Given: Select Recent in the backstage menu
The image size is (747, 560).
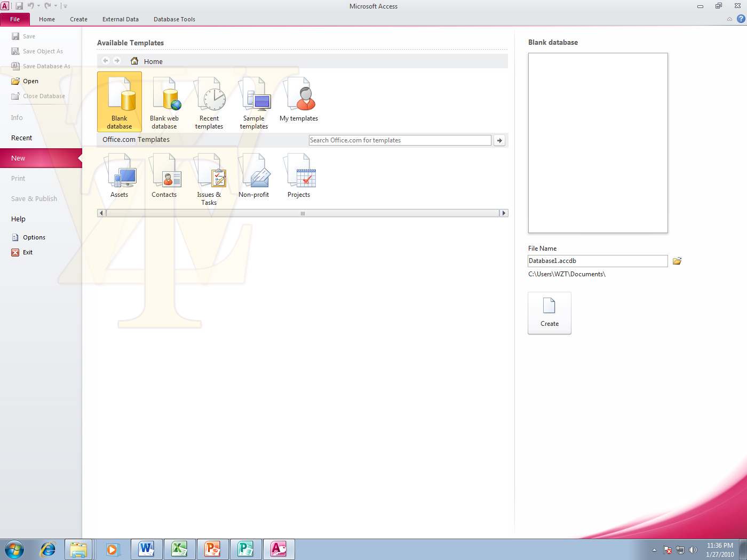Looking at the screenshot, I should click(x=41, y=138).
